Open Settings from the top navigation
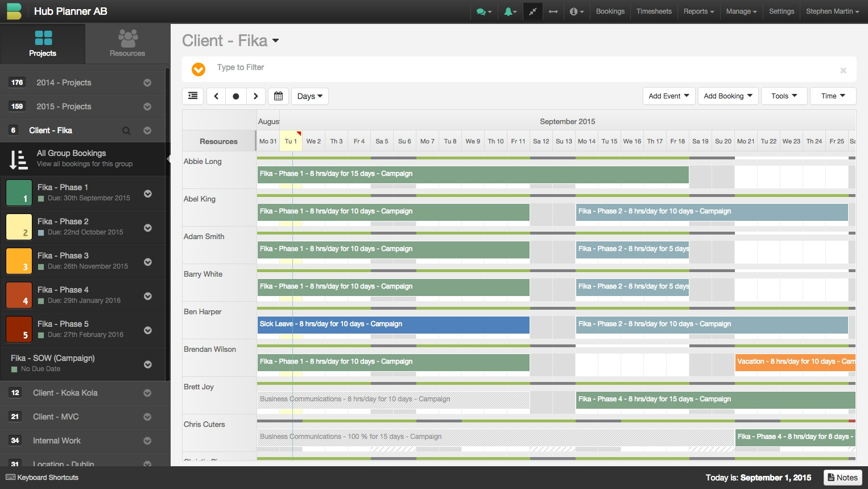Viewport: 868px width, 489px height. click(x=782, y=11)
